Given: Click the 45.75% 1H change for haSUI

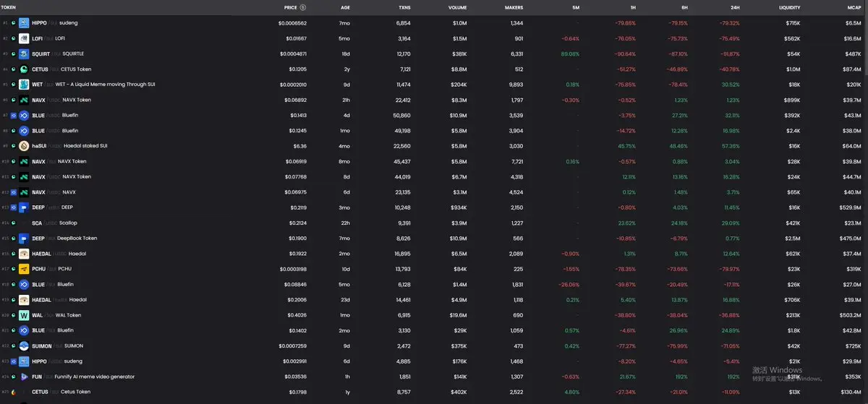Looking at the screenshot, I should (x=626, y=146).
